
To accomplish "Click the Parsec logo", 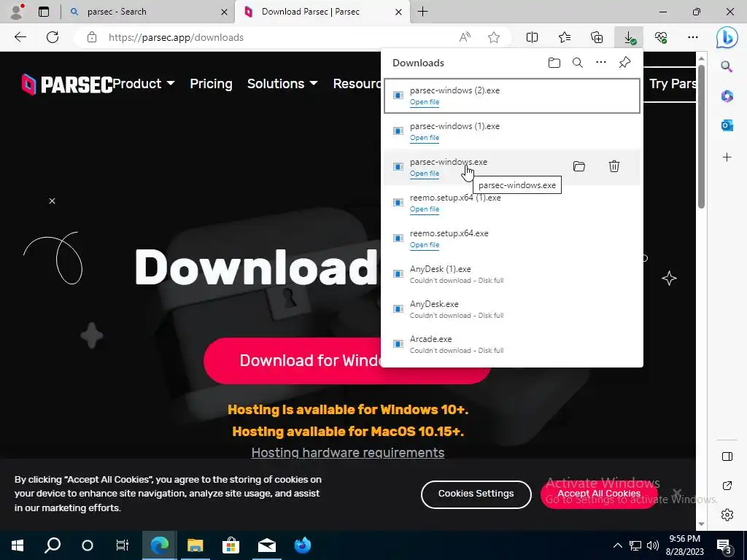I will click(66, 85).
